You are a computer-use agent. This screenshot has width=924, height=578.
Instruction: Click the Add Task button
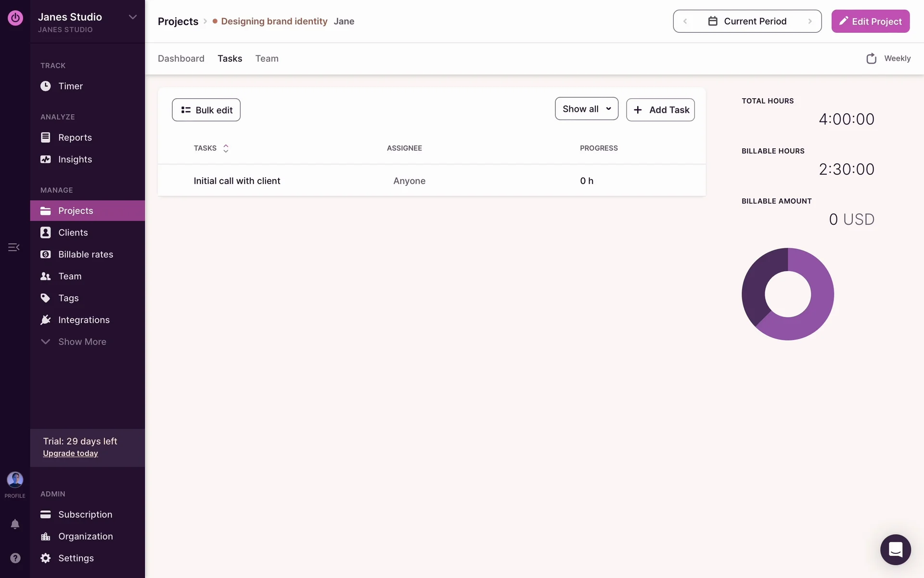click(660, 110)
